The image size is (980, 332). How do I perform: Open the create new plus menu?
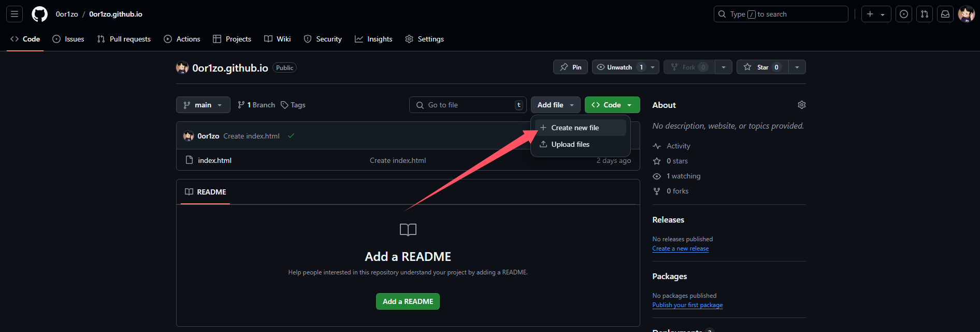(876, 14)
